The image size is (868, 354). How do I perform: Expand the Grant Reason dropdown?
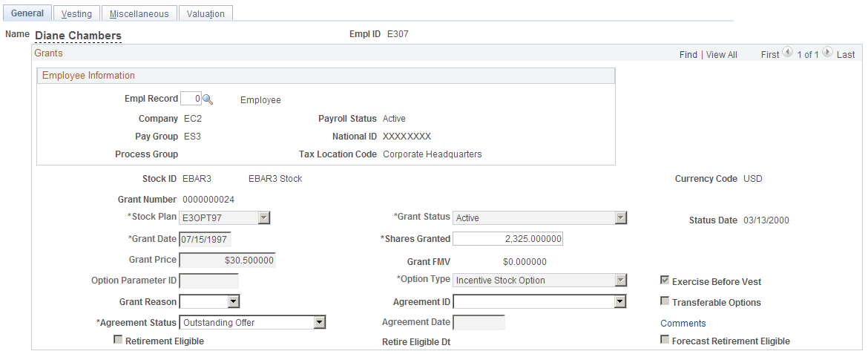(x=234, y=301)
